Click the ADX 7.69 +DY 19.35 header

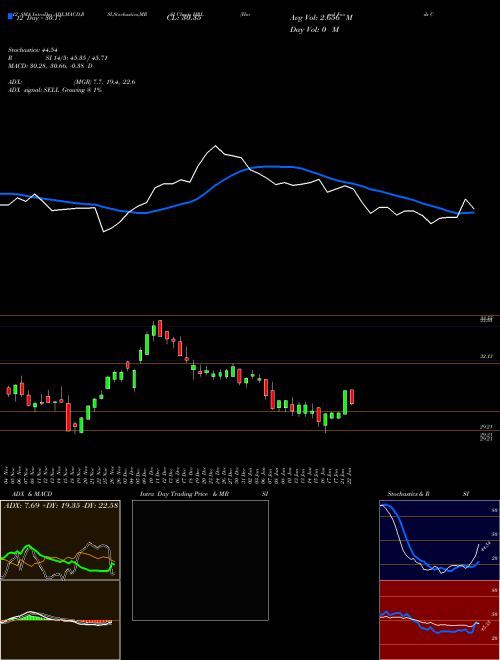click(x=60, y=505)
